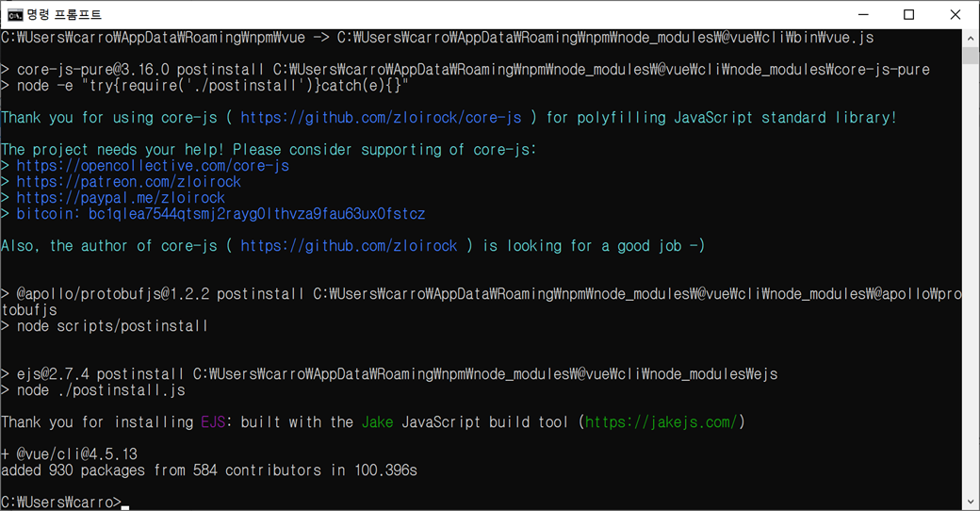The width and height of the screenshot is (980, 511).
Task: Click the paypal.me/zloirock URL
Action: pos(121,198)
